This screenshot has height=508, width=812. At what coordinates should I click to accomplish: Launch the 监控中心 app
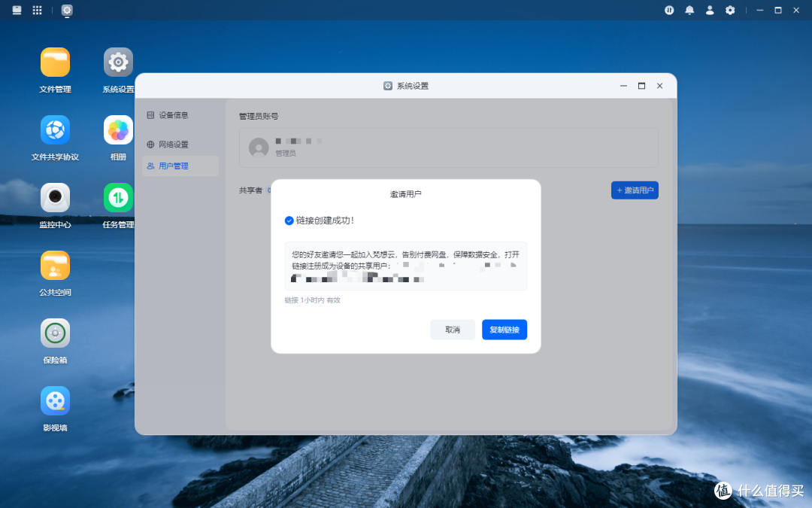tap(55, 197)
